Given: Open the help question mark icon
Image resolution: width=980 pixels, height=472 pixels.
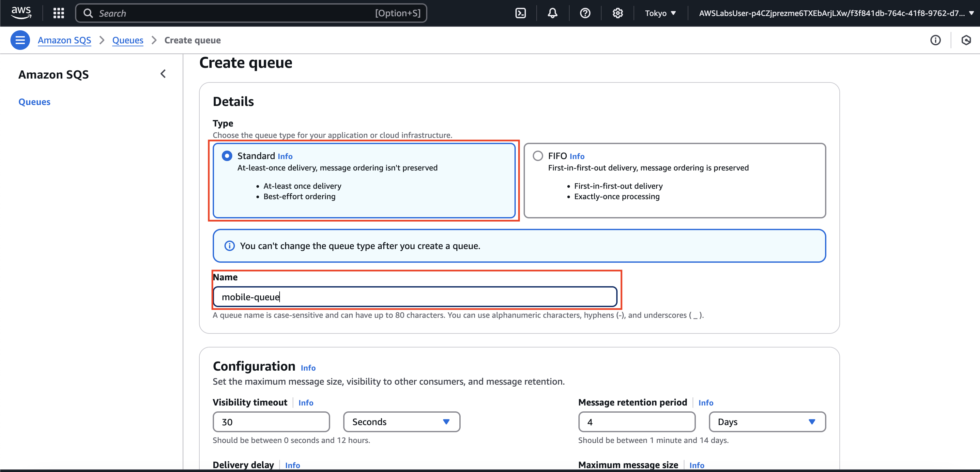Looking at the screenshot, I should point(585,13).
